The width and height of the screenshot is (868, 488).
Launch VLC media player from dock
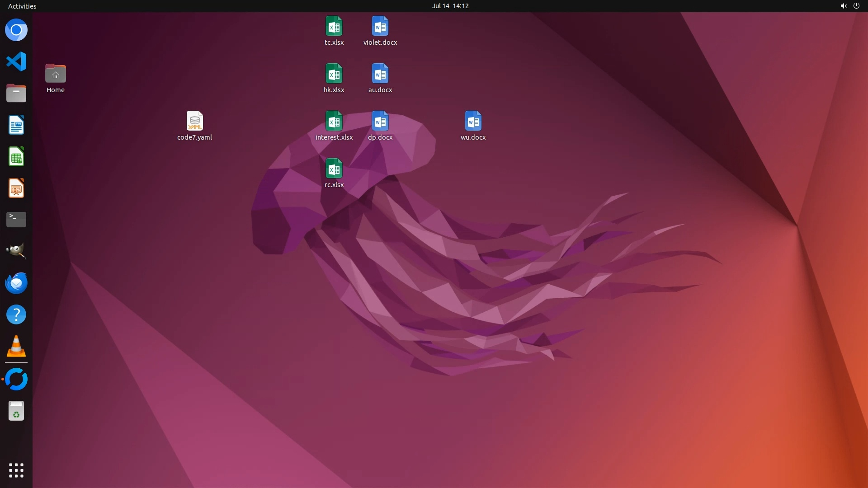point(16,347)
